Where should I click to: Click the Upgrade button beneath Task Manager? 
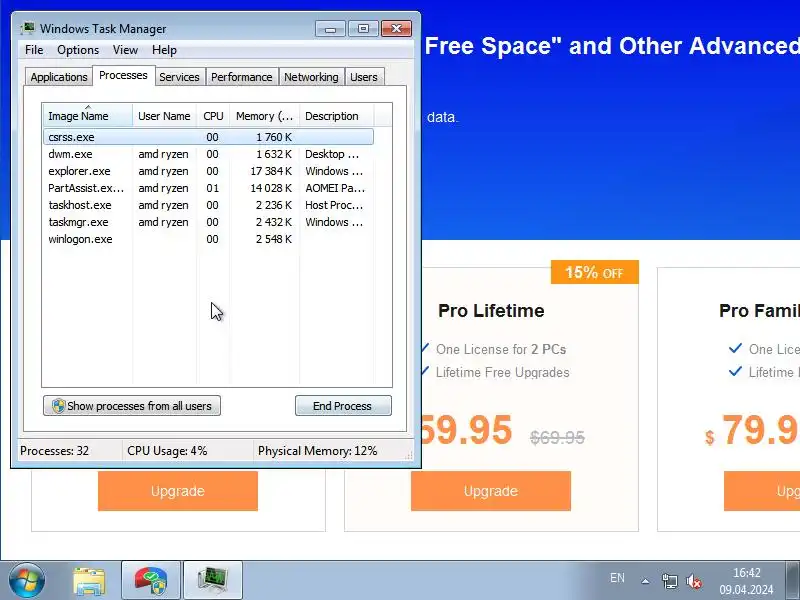[178, 491]
